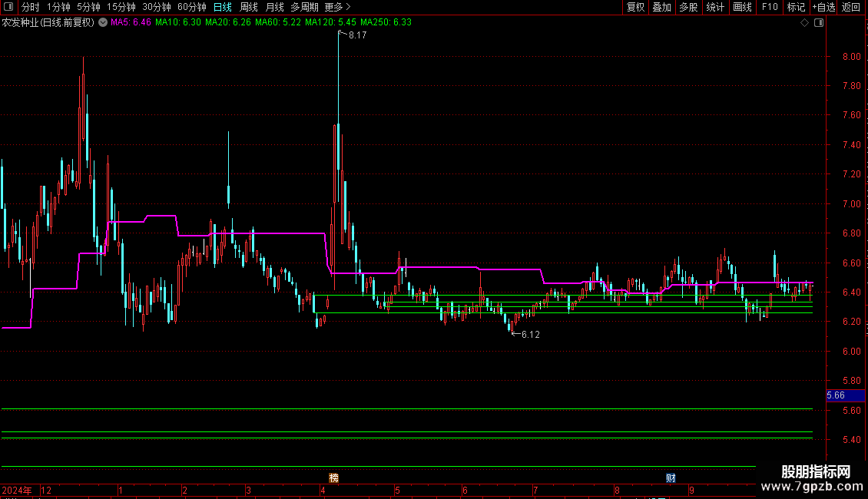The image size is (868, 499).
Task: Click the 财 financial report marker
Action: point(671,478)
